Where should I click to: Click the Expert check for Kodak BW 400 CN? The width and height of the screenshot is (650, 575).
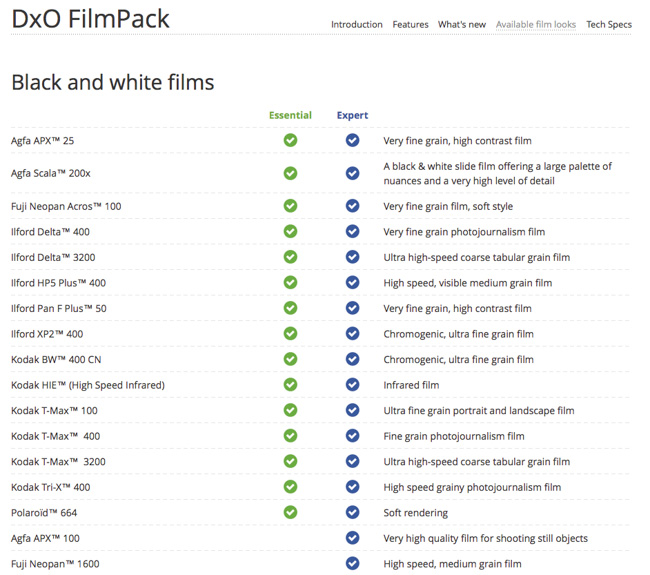click(x=352, y=359)
